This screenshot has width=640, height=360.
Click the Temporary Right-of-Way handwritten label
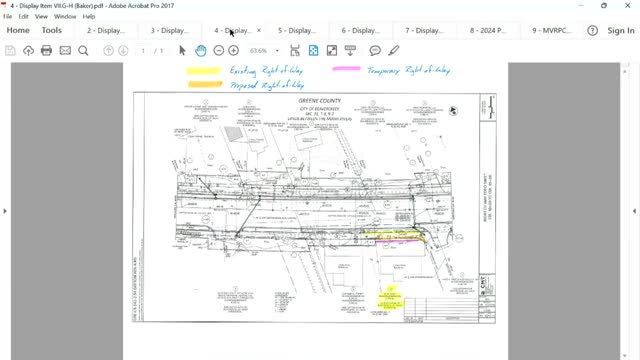409,70
